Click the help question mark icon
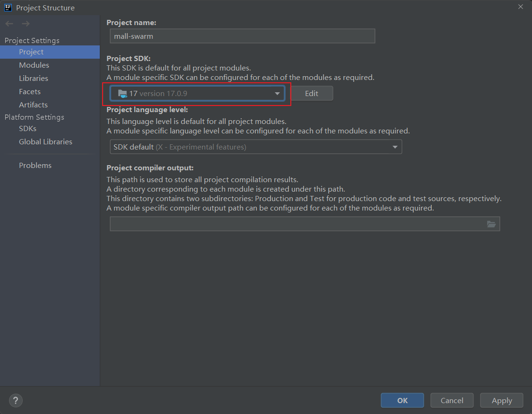 point(16,400)
